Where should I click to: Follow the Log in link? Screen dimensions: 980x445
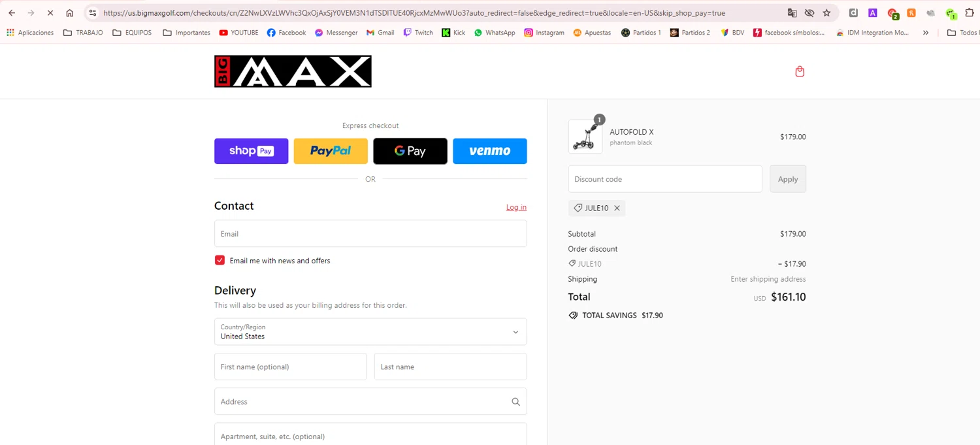[x=516, y=207]
